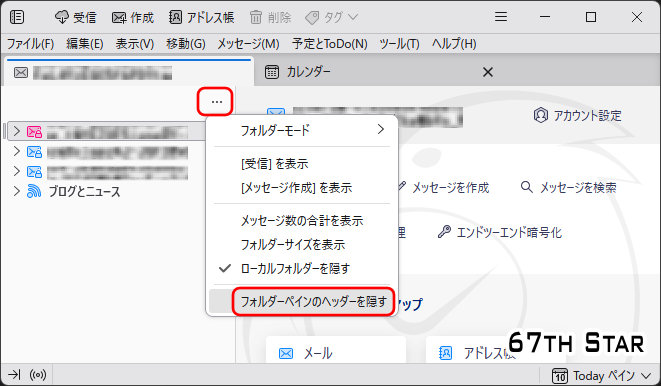Click the 削除 delete toolbar button

point(271,17)
